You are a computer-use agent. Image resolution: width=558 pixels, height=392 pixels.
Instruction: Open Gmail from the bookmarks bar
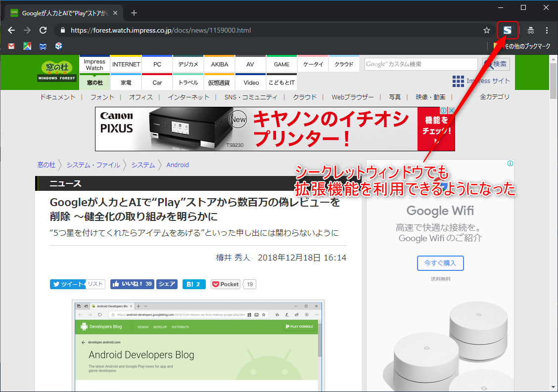point(11,46)
